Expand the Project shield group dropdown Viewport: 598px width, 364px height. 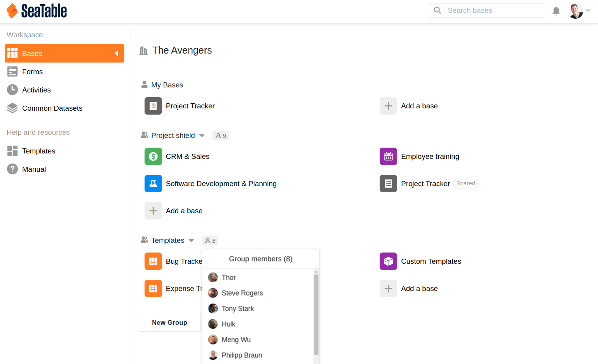tap(202, 136)
